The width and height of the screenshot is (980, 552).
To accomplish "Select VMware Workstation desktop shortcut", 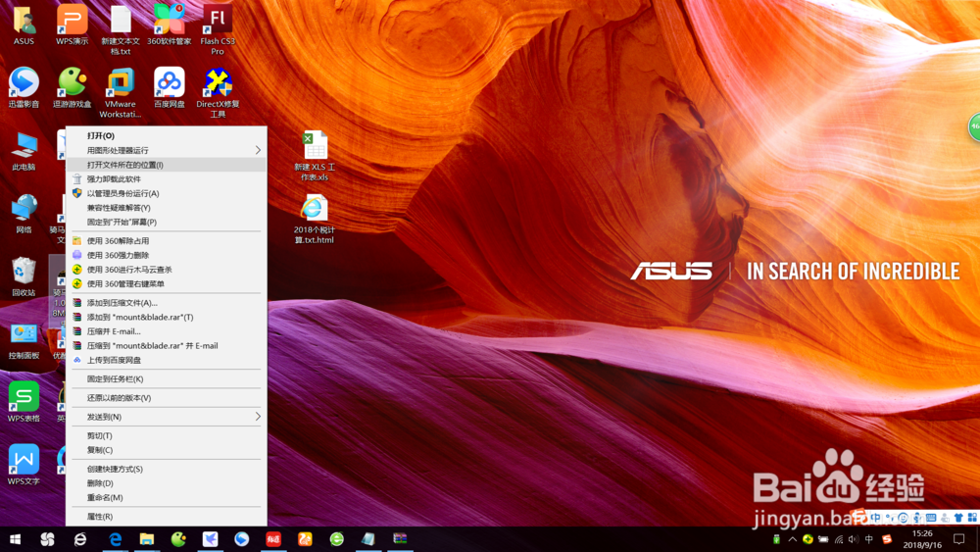I will [x=120, y=92].
